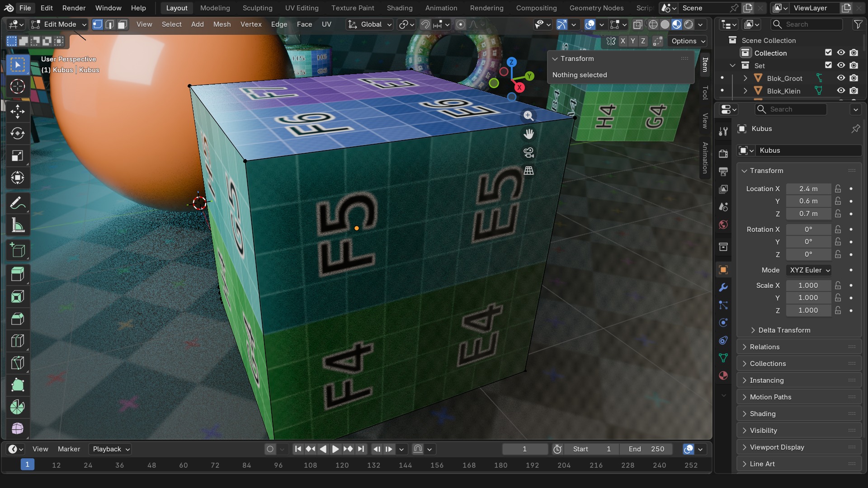The width and height of the screenshot is (868, 488).
Task: Open the Modifiers wrench properties tab
Action: [x=723, y=287]
